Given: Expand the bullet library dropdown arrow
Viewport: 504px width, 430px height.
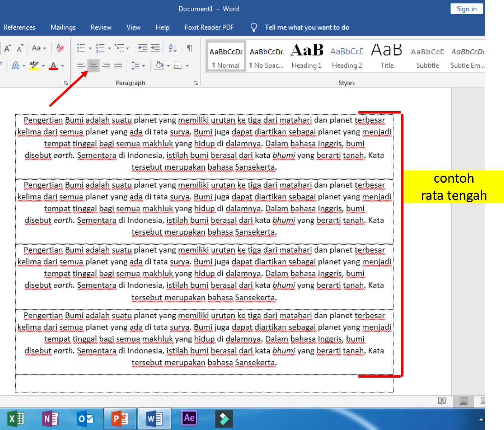Looking at the screenshot, I should pos(91,49).
